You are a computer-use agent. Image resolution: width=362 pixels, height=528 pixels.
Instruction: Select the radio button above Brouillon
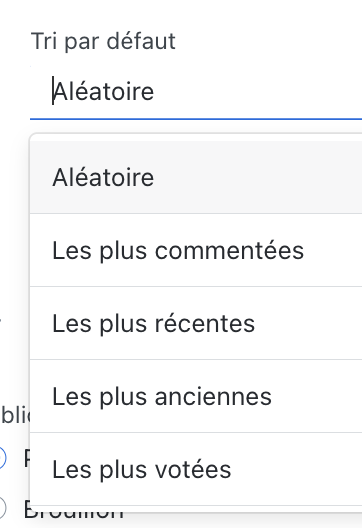click(x=1, y=458)
